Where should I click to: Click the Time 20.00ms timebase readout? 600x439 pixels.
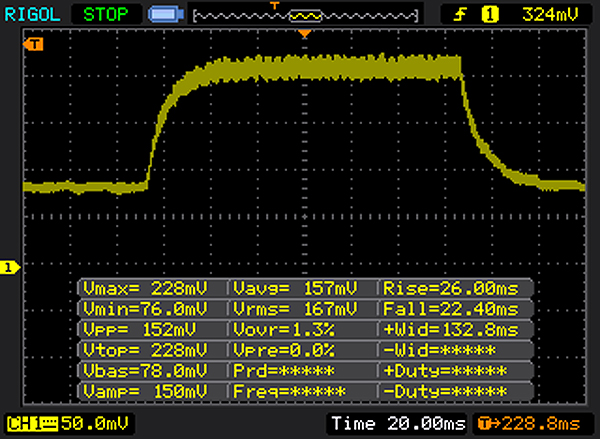pyautogui.click(x=398, y=424)
